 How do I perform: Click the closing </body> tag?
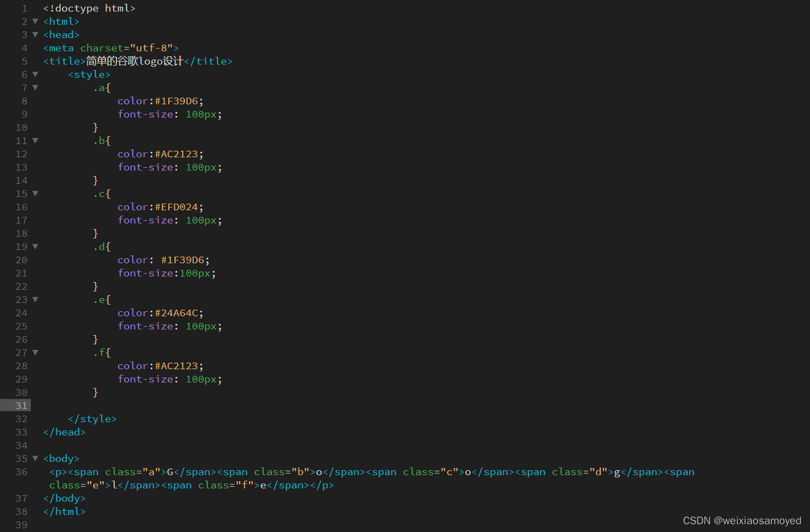point(65,498)
